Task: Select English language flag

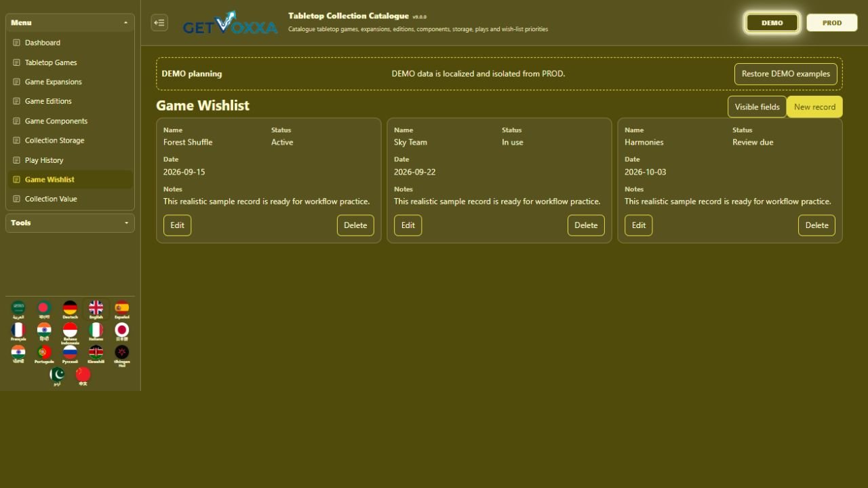Action: click(96, 309)
